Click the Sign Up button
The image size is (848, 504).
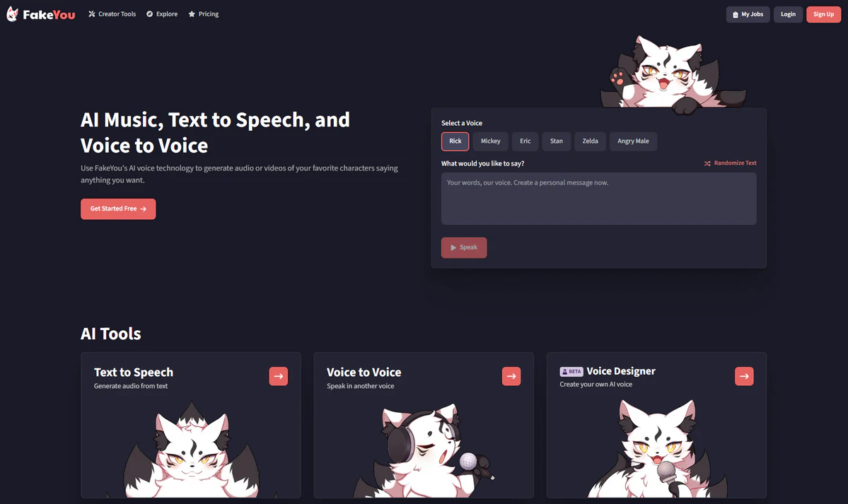click(824, 15)
